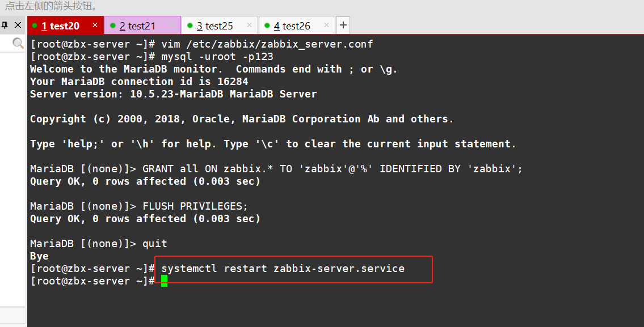Click the green status dot on test25

(190, 26)
